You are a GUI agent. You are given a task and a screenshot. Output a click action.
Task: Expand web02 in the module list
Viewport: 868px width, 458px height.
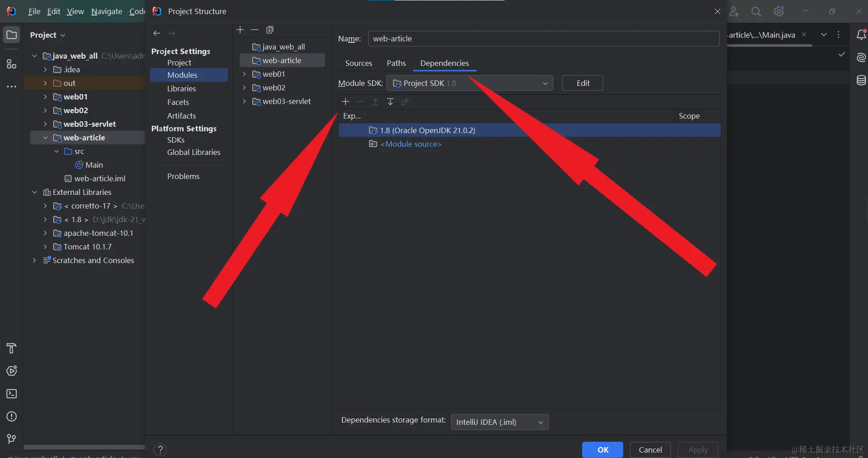(244, 88)
